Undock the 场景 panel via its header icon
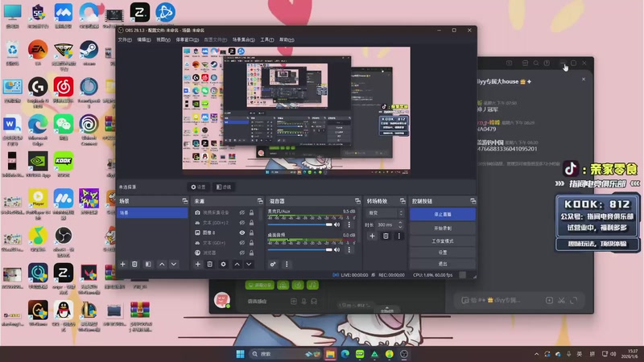Image resolution: width=644 pixels, height=362 pixels. tap(185, 201)
